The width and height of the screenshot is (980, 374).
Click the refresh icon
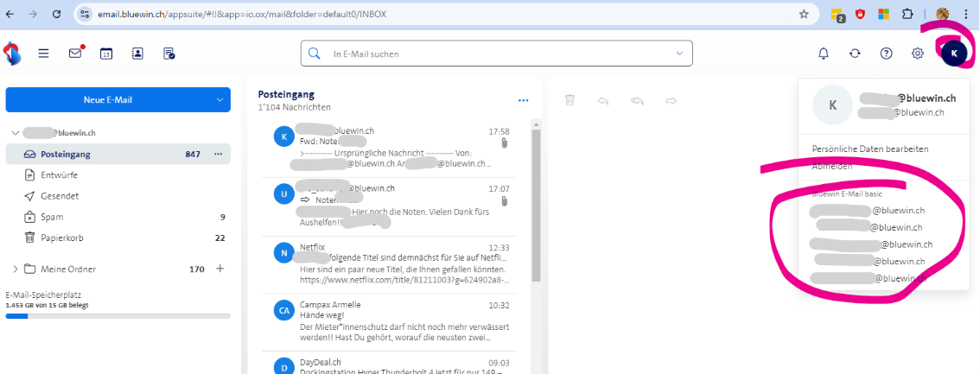point(855,54)
